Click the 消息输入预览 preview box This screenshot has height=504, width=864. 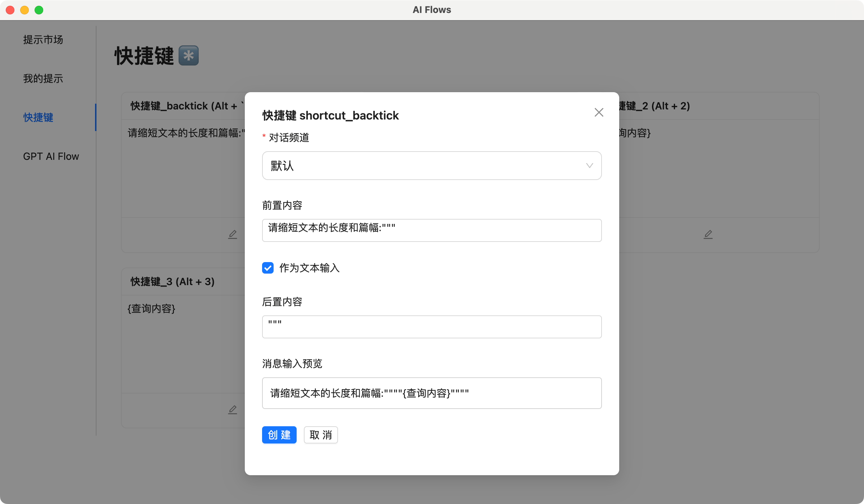431,393
